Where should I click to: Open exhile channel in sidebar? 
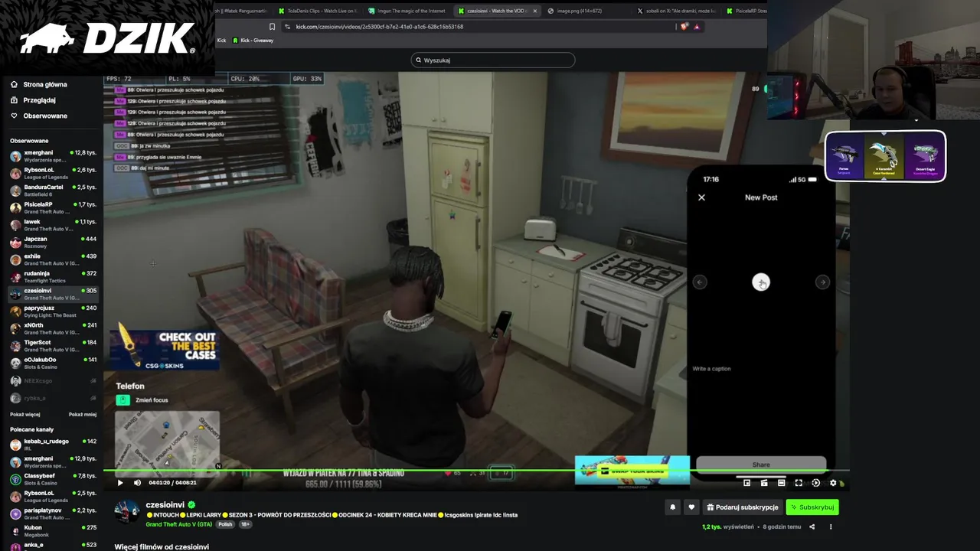[54, 259]
